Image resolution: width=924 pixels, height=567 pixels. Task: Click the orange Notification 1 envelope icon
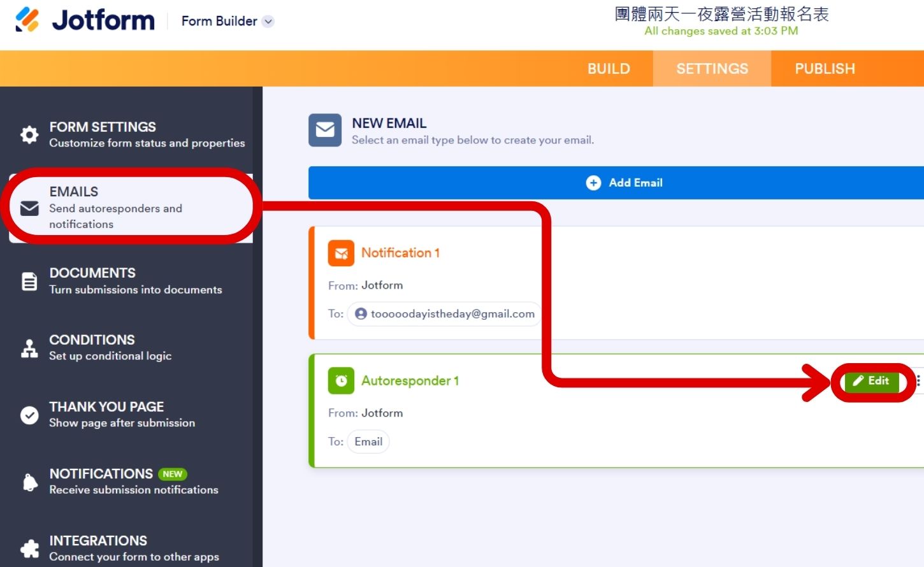[x=341, y=252]
